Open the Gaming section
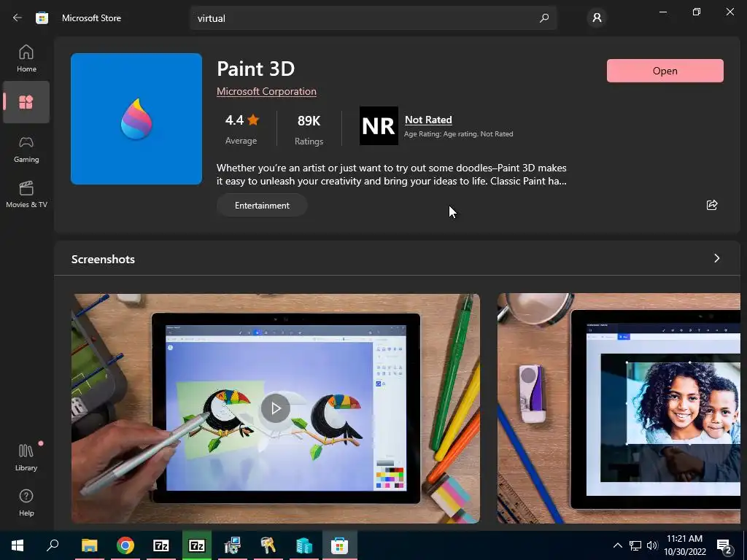This screenshot has width=747, height=560. pos(26,149)
